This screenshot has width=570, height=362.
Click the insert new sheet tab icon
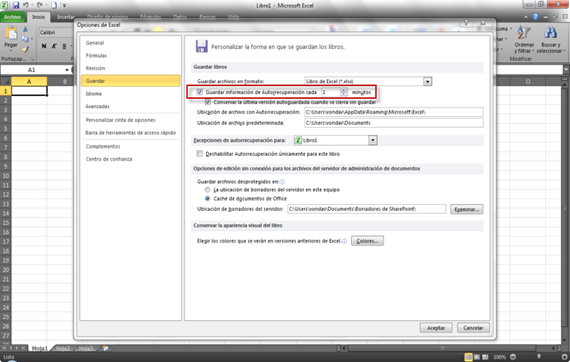point(105,348)
